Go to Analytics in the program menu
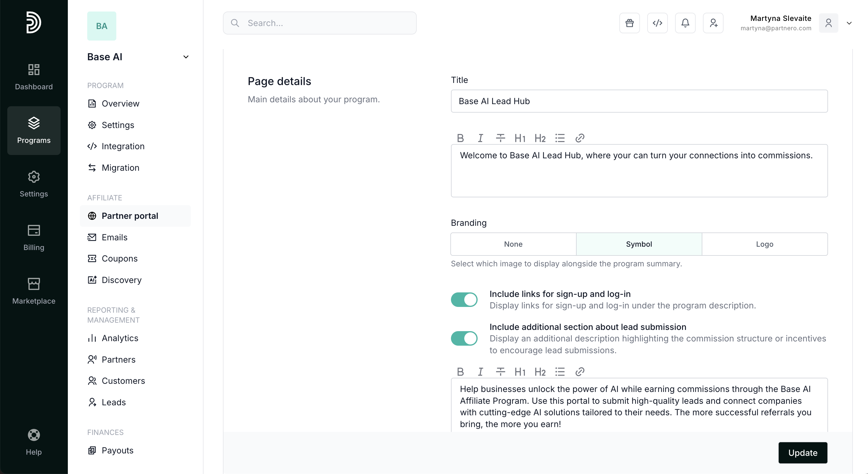Image resolution: width=868 pixels, height=474 pixels. [120, 338]
